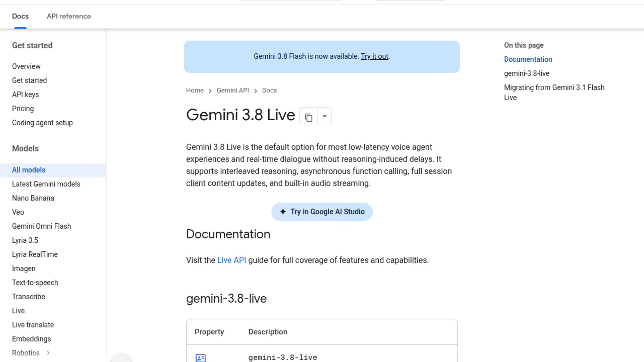Click Try in Google AI Studio button
This screenshot has height=362, width=644.
[x=322, y=212]
